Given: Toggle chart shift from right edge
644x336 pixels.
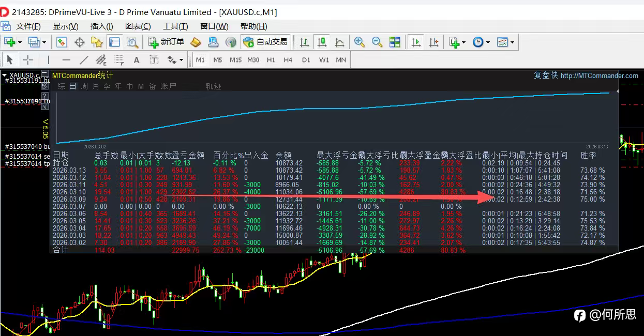Looking at the screenshot, I should [x=433, y=42].
